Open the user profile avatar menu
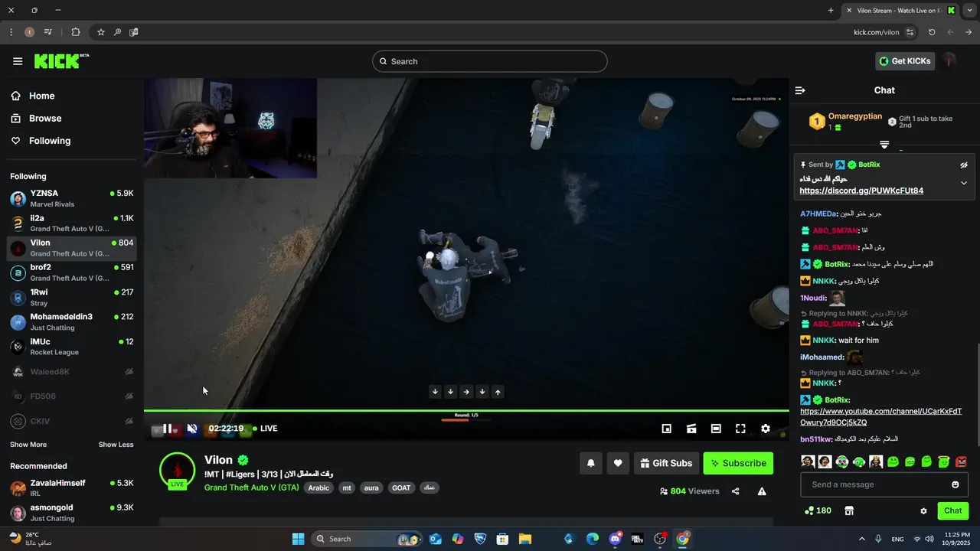 [x=950, y=61]
